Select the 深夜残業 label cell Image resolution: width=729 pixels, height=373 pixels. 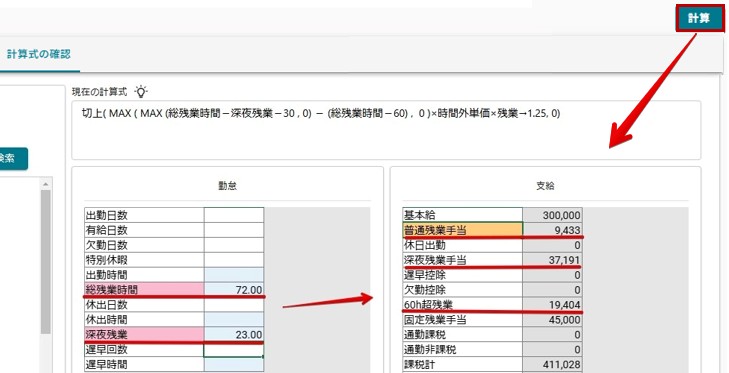pos(144,334)
